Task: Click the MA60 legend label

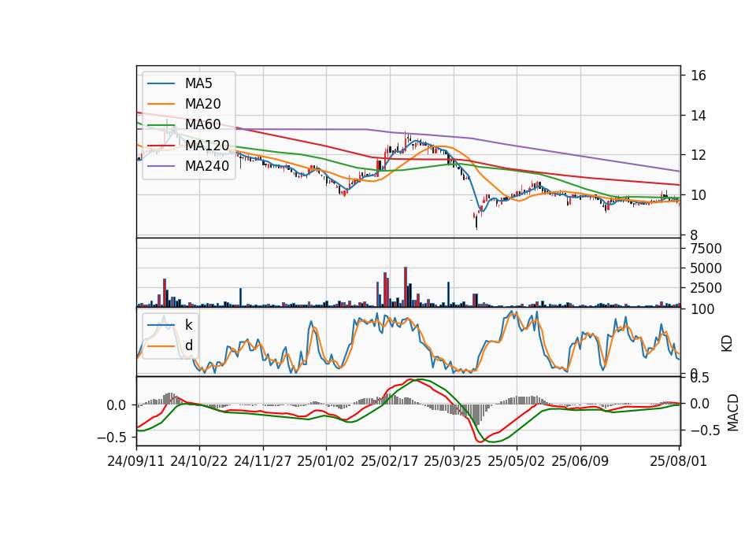Action: click(202, 124)
